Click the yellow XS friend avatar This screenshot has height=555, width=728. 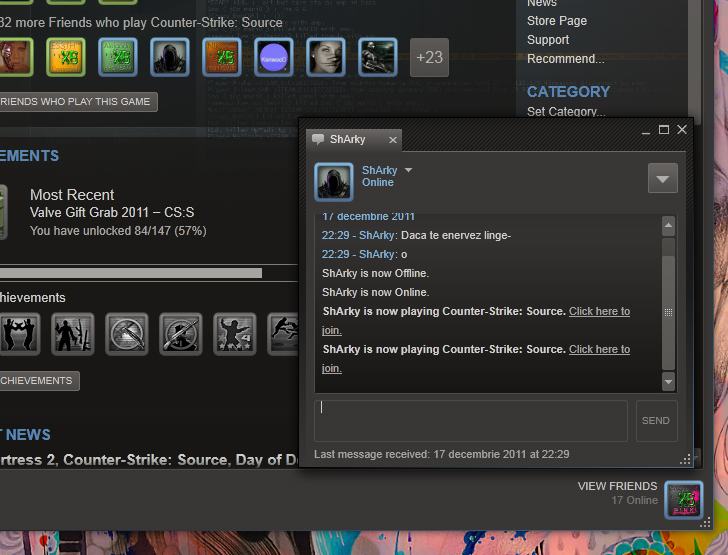tap(66, 57)
